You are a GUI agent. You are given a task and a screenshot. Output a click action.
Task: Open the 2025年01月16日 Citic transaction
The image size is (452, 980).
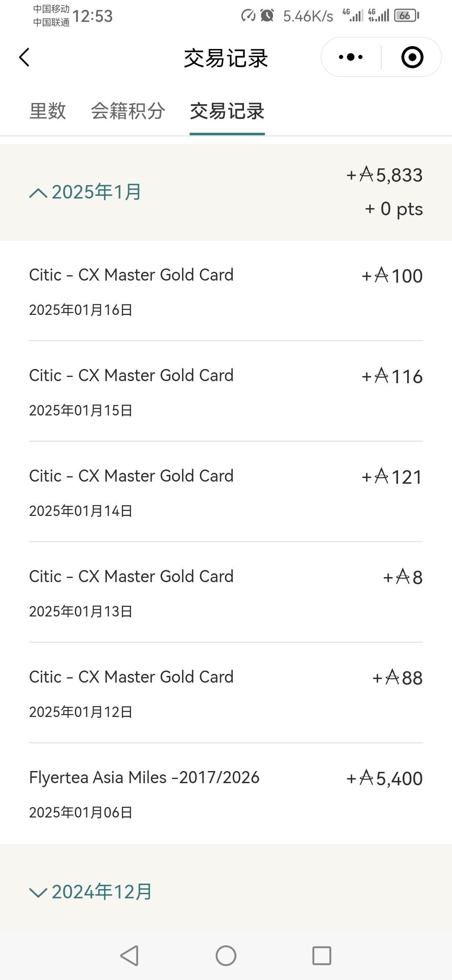tap(226, 291)
